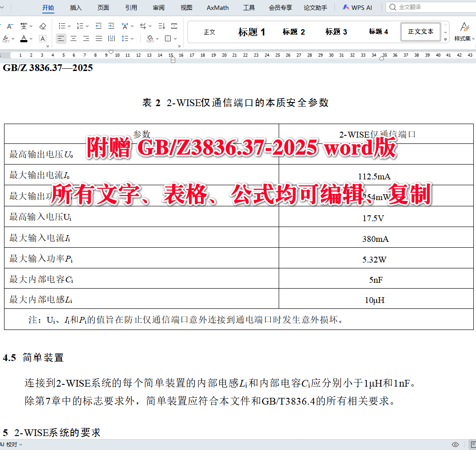Expand the bullet list dropdown arrow
476x450 pixels.
tap(69, 27)
